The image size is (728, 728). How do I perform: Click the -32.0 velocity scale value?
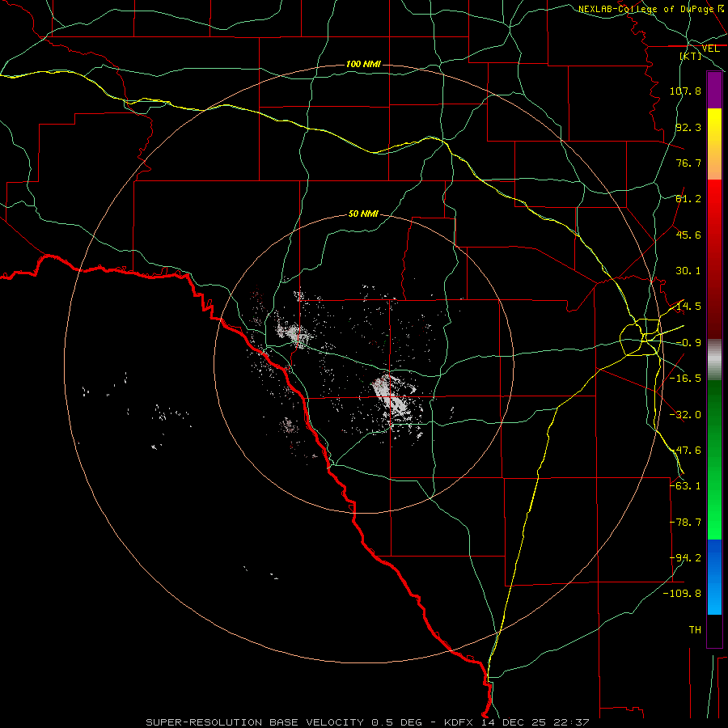click(x=685, y=415)
